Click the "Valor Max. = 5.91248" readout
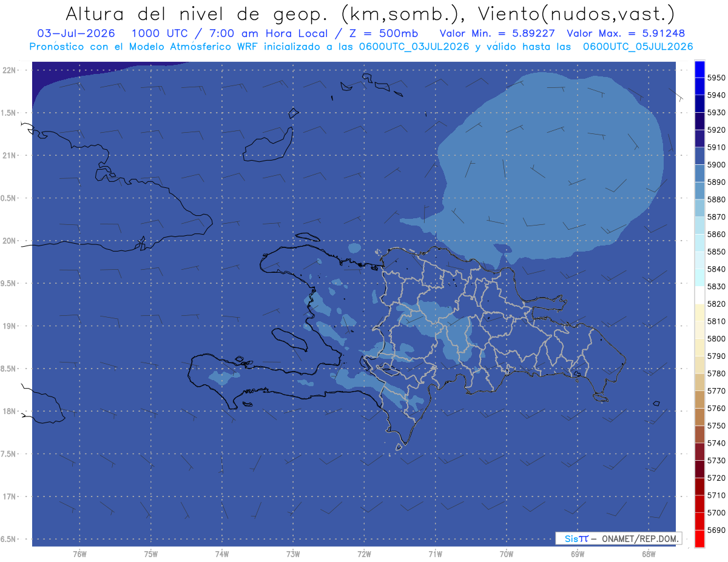The image size is (728, 562). (x=627, y=33)
